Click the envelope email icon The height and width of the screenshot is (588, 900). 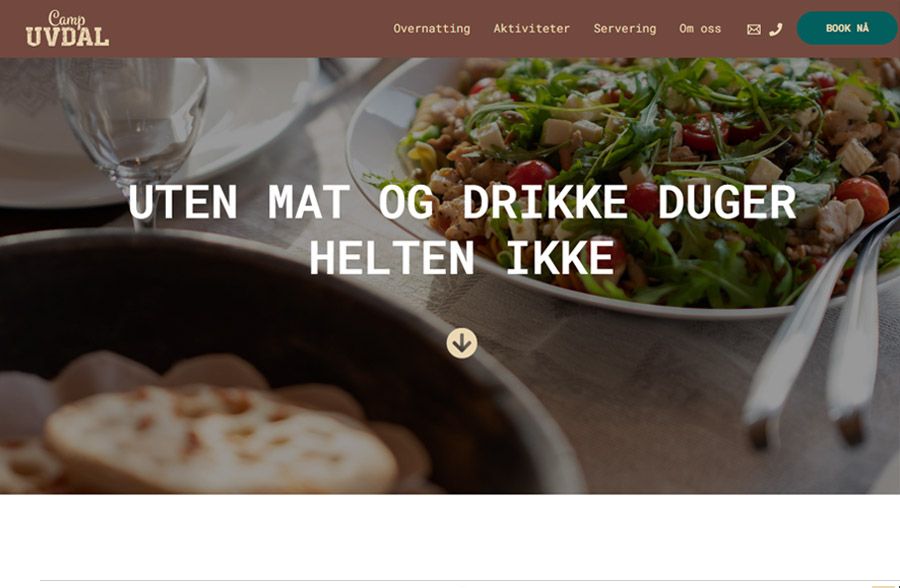pyautogui.click(x=754, y=29)
